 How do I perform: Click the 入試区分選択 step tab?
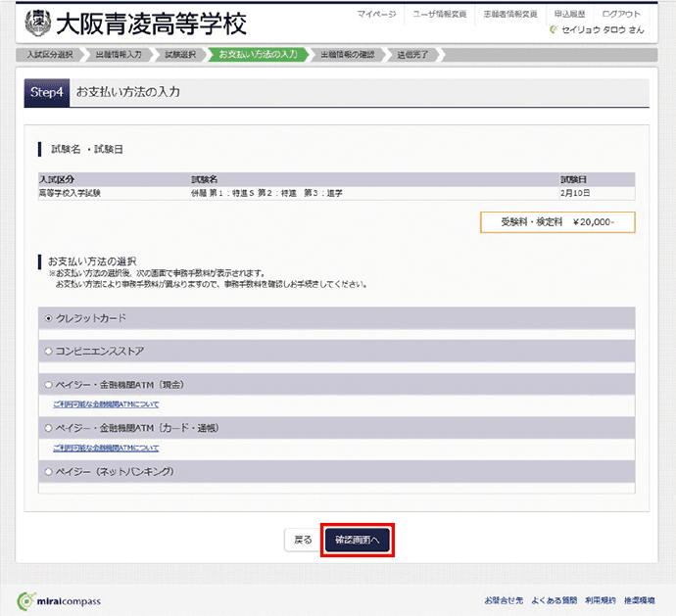click(x=50, y=55)
